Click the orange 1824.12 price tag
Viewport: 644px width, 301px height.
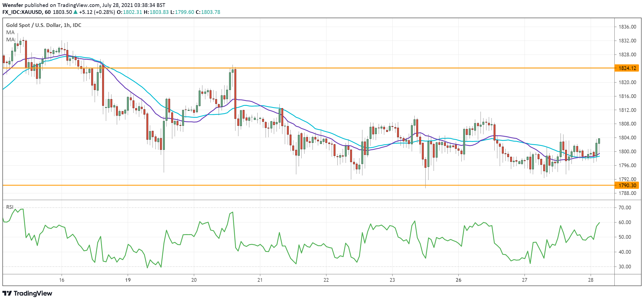click(x=627, y=68)
